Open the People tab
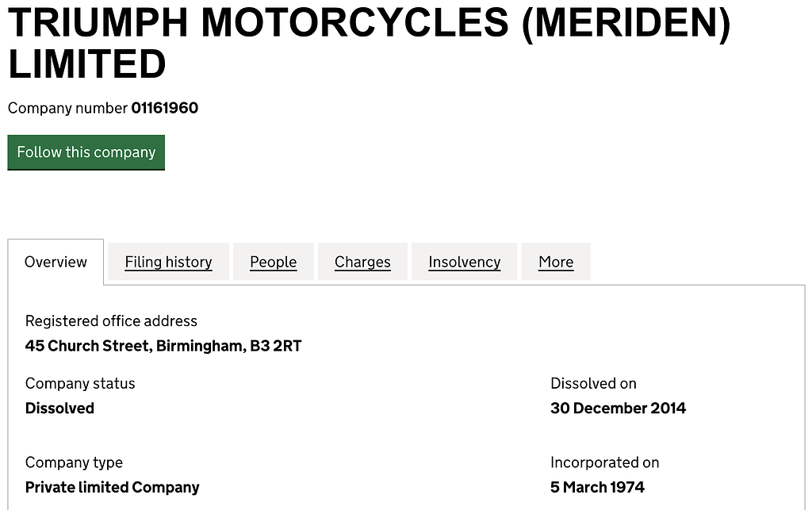 [x=273, y=262]
